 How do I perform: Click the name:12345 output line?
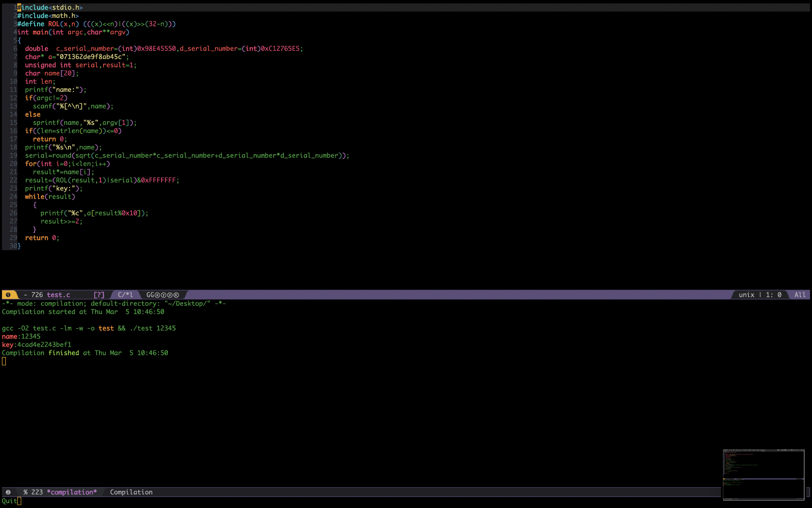[21, 337]
